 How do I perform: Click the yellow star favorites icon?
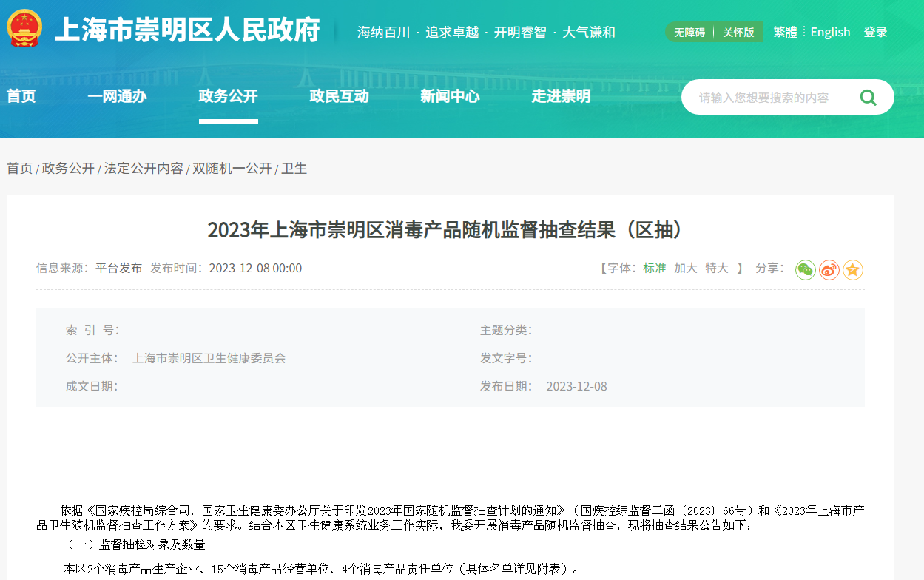coord(853,270)
